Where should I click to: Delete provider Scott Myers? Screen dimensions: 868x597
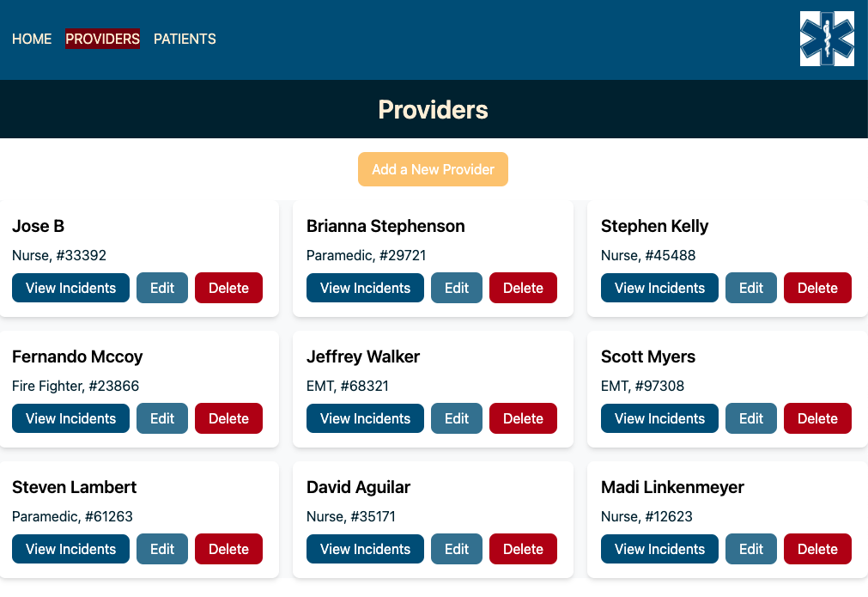817,418
